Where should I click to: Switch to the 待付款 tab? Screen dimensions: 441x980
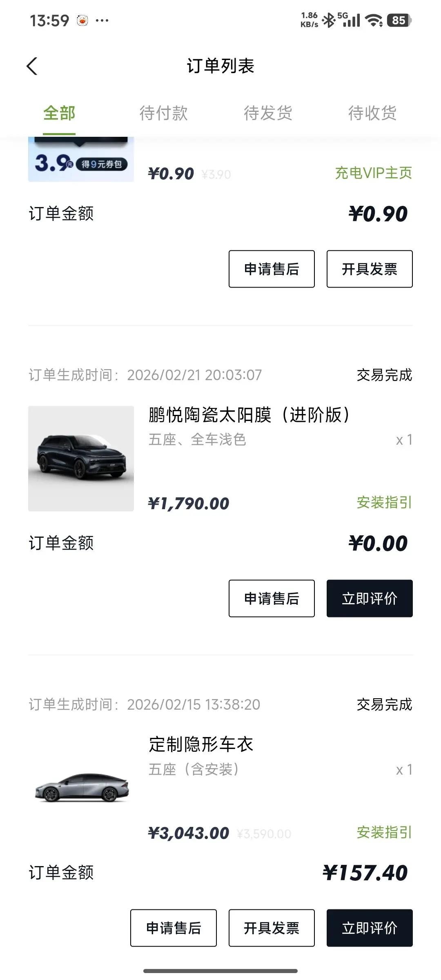point(163,114)
